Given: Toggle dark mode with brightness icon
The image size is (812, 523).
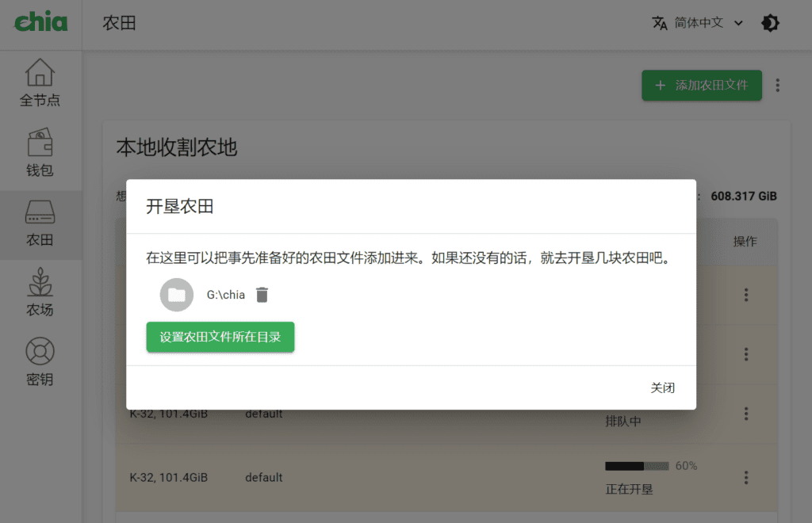Looking at the screenshot, I should (769, 23).
